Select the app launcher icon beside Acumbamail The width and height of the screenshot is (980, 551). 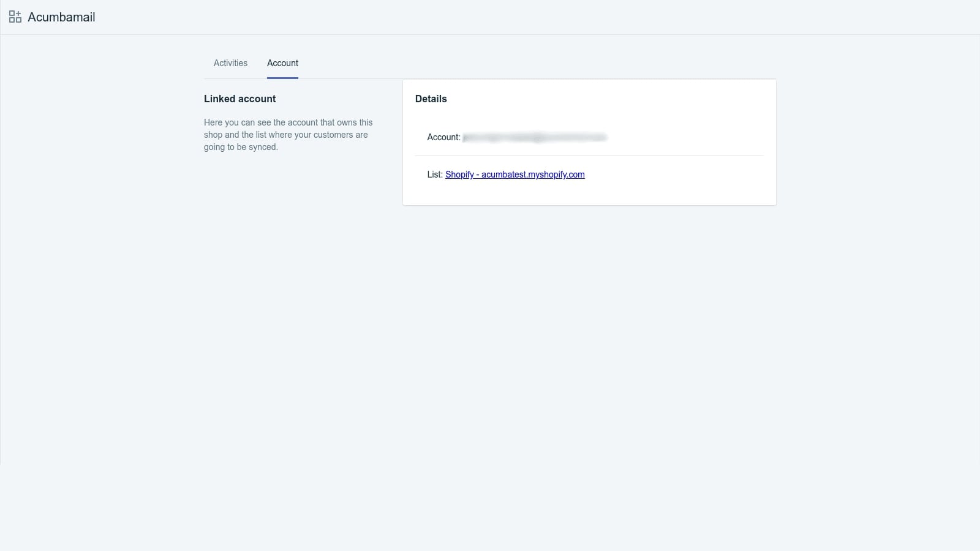click(x=15, y=16)
